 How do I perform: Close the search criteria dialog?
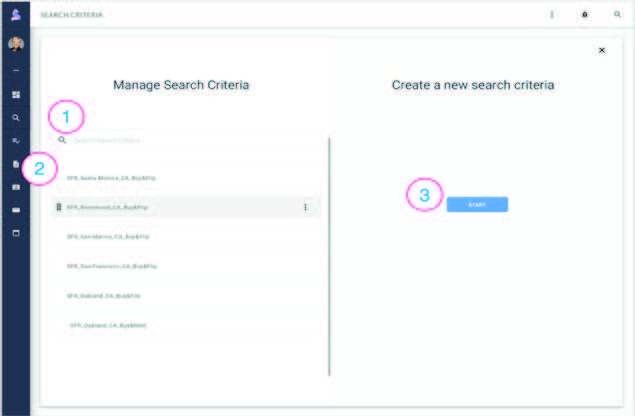tap(602, 50)
